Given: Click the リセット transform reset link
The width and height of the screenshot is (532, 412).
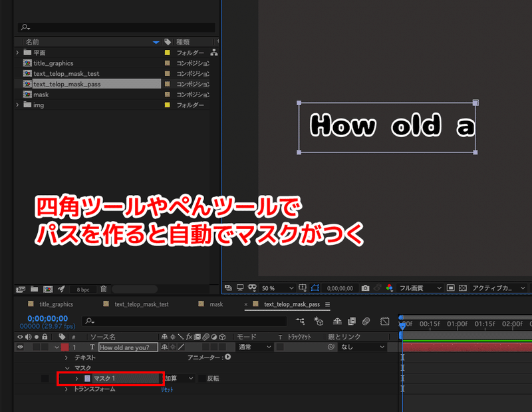Looking at the screenshot, I should tap(167, 389).
